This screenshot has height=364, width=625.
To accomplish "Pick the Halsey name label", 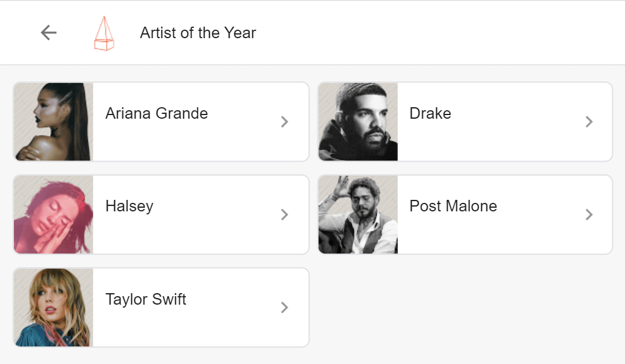I will tap(129, 207).
